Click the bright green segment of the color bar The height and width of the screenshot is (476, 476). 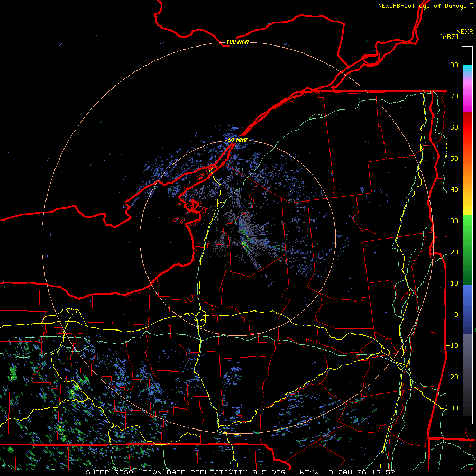point(467,225)
